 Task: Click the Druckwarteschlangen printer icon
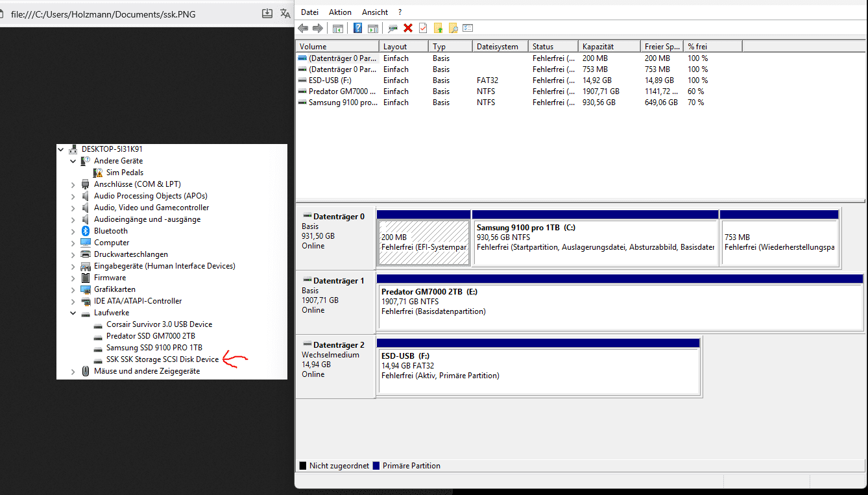[86, 254]
